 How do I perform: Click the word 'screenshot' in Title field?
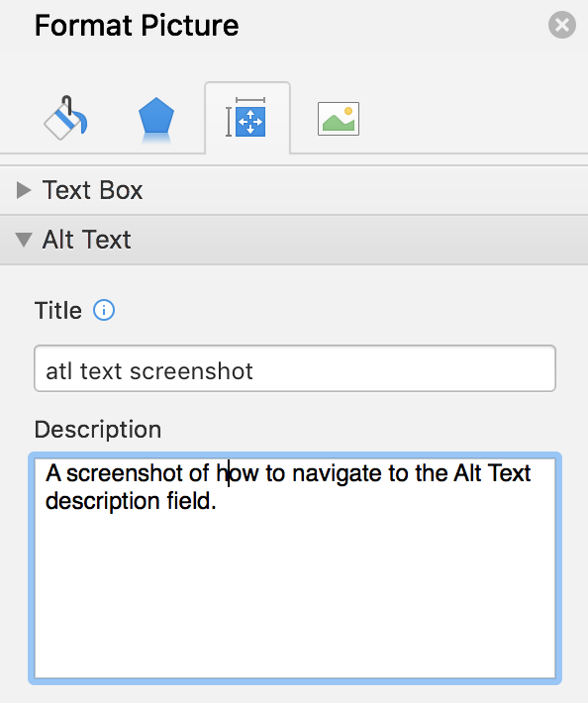(x=191, y=371)
